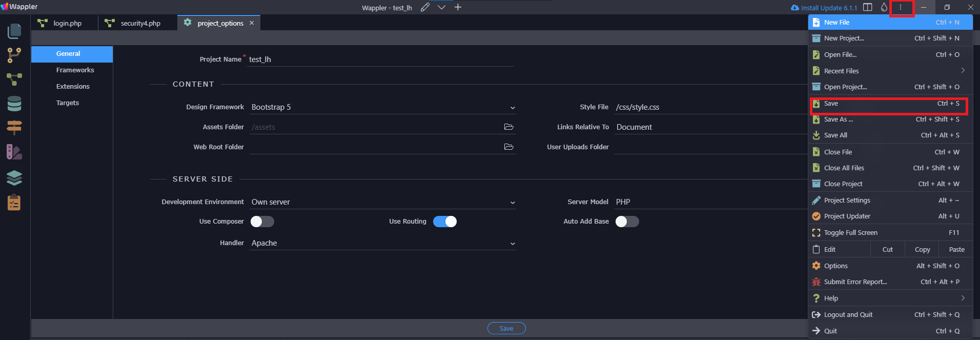This screenshot has width=980, height=340.
Task: Open the stacked layers sidebar icon
Action: click(14, 177)
